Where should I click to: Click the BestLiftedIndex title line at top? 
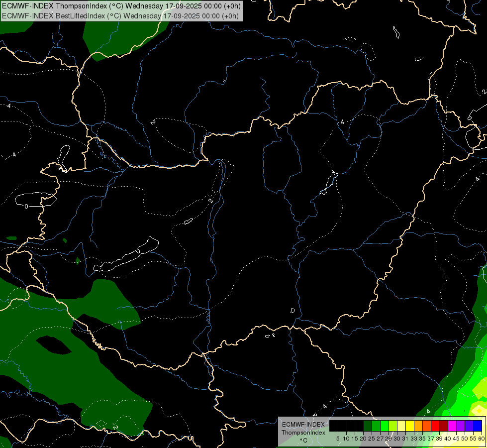tap(120, 16)
